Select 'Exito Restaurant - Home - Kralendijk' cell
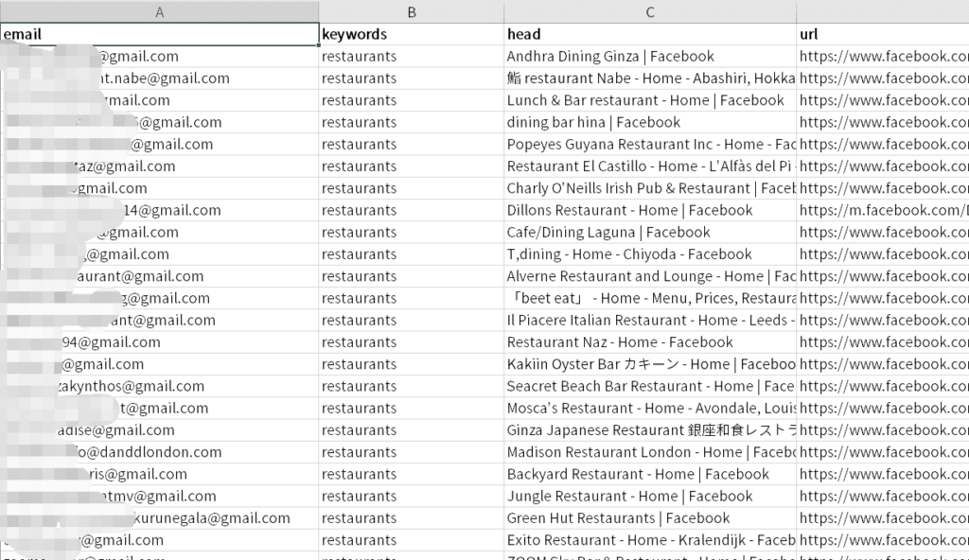 pyautogui.click(x=650, y=540)
